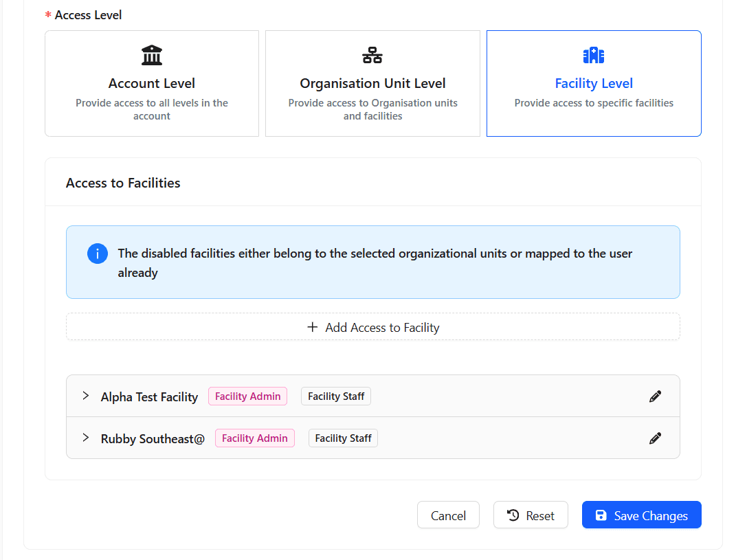
Task: Click the plus icon for adding facility
Action: pyautogui.click(x=313, y=327)
